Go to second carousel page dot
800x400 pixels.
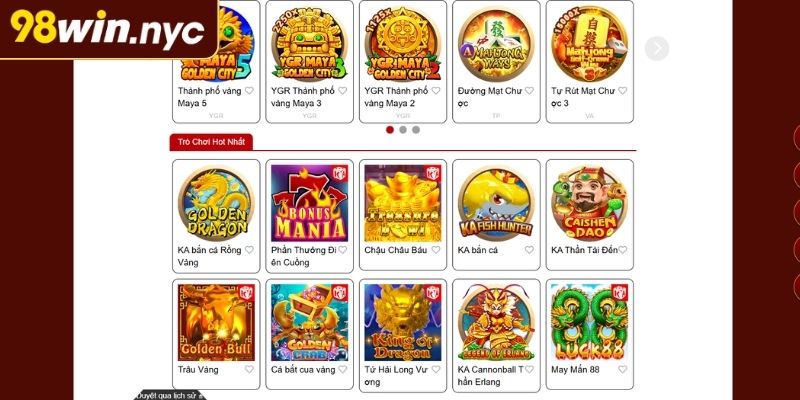403,130
